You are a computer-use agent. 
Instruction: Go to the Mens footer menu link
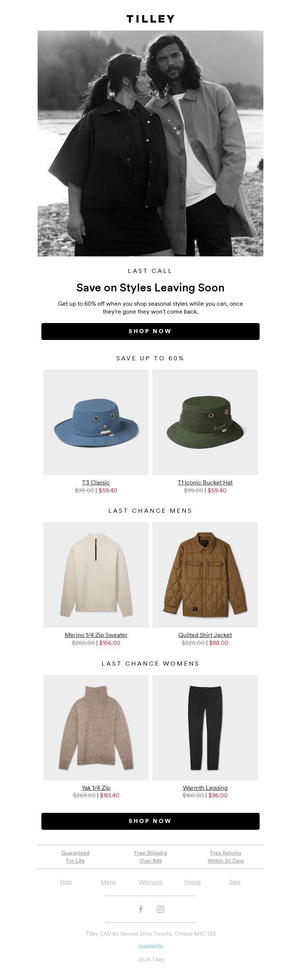(108, 882)
